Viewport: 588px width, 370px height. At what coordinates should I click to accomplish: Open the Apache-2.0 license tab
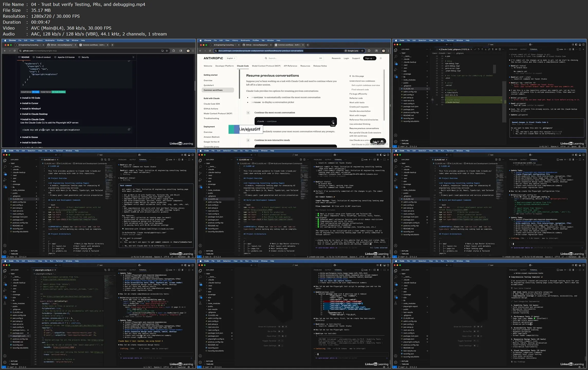[64, 57]
